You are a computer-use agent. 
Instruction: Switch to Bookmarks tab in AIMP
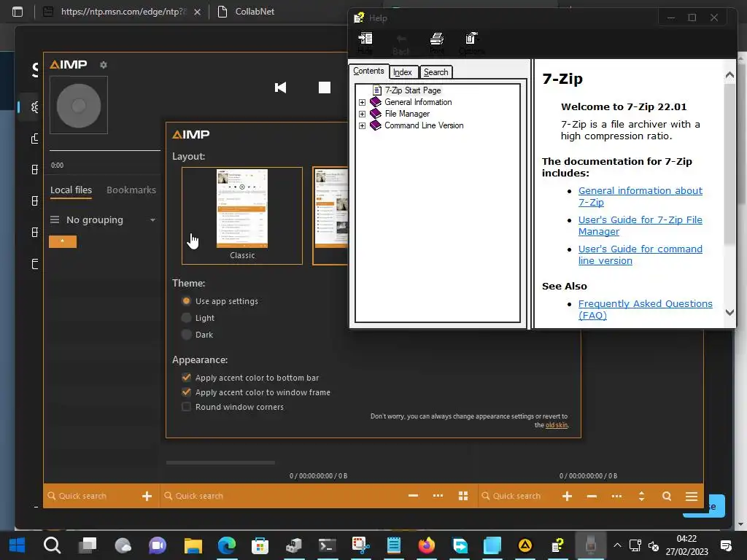point(131,190)
